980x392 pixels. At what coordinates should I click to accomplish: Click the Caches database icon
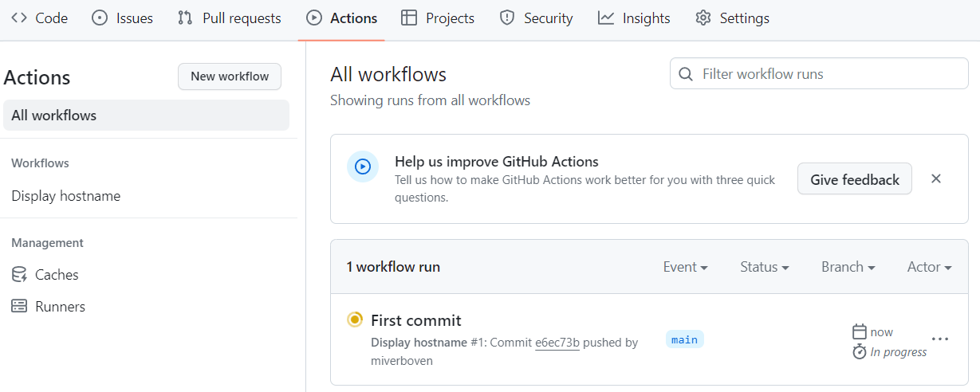tap(19, 275)
